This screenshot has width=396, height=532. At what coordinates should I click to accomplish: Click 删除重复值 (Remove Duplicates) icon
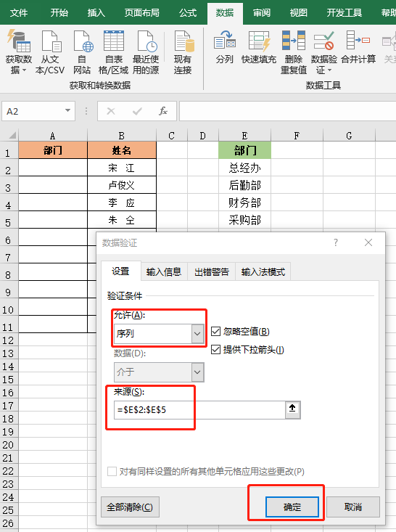pyautogui.click(x=294, y=52)
